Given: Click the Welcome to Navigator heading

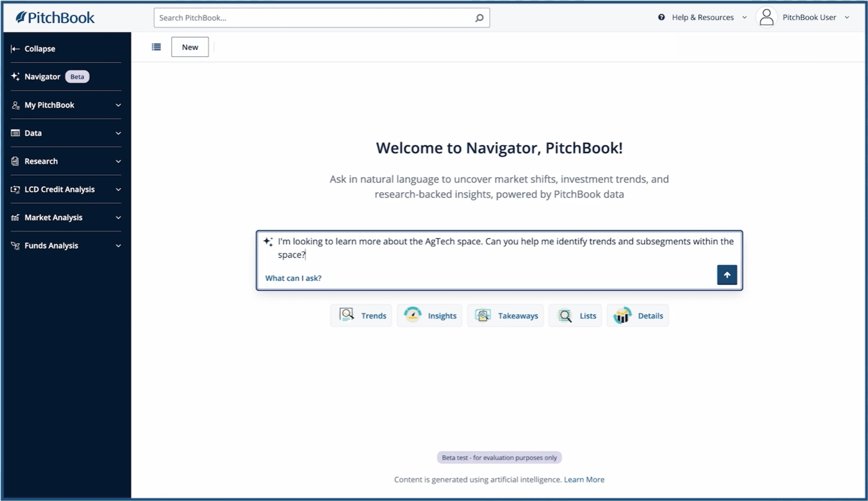Looking at the screenshot, I should pyautogui.click(x=499, y=148).
